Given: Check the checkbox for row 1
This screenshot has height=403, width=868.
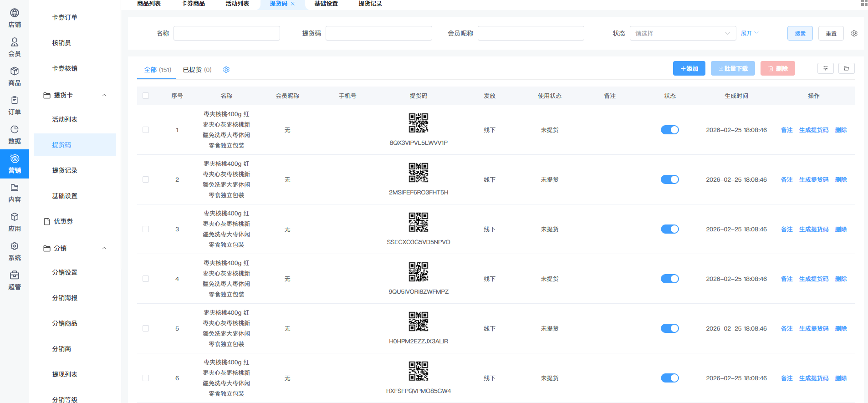Looking at the screenshot, I should point(146,130).
